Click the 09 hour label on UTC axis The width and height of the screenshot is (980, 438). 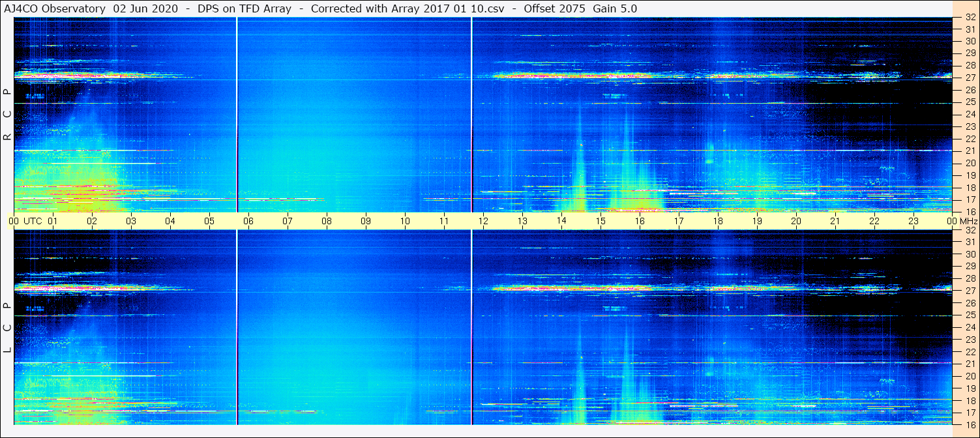pyautogui.click(x=366, y=221)
